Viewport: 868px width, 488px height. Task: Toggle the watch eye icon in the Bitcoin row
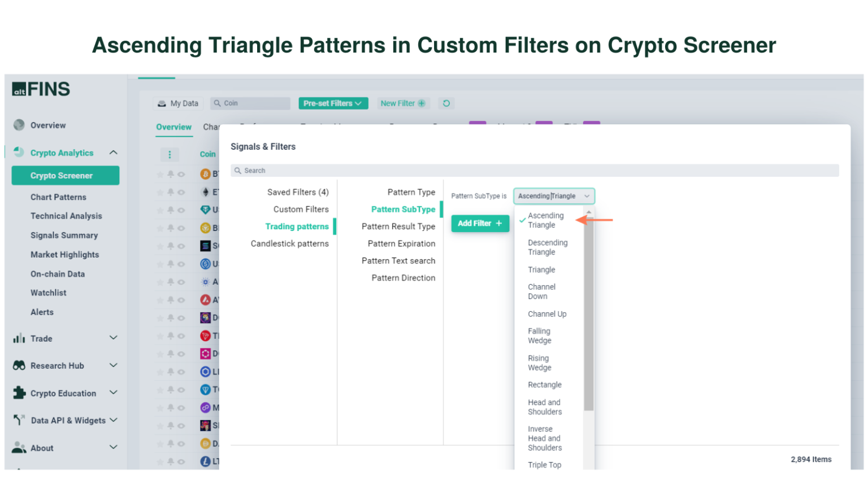point(181,175)
